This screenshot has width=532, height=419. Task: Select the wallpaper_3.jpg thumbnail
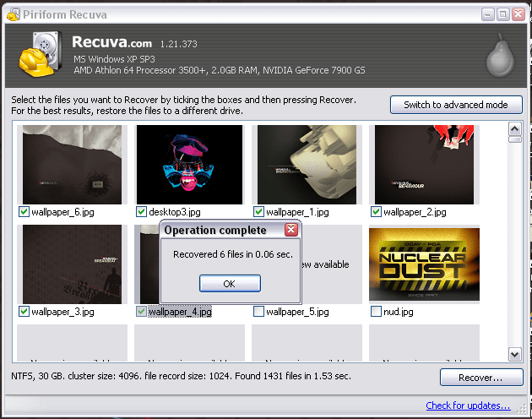pos(72,264)
